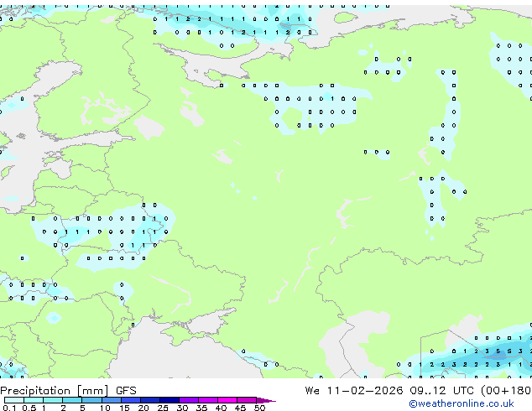Image resolution: width=532 pixels, height=411 pixels.
Task: Click the 30–35 mm purple swatch
Action: point(188,400)
